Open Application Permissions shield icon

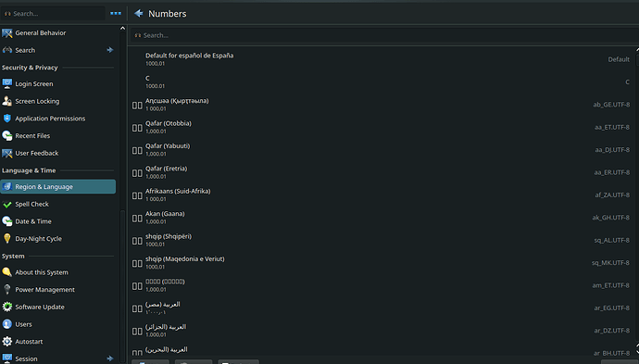[x=6, y=119]
